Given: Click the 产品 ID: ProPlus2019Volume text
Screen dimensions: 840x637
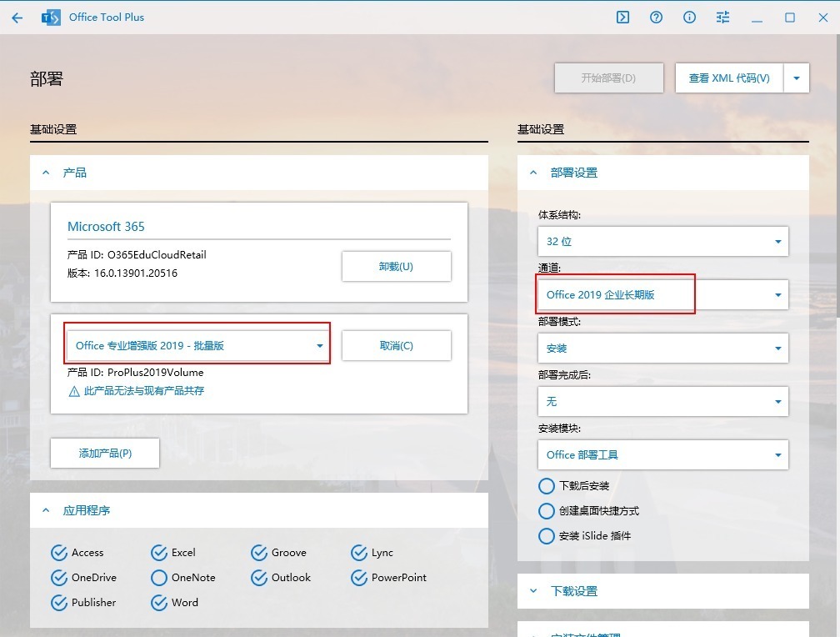Looking at the screenshot, I should (x=136, y=372).
